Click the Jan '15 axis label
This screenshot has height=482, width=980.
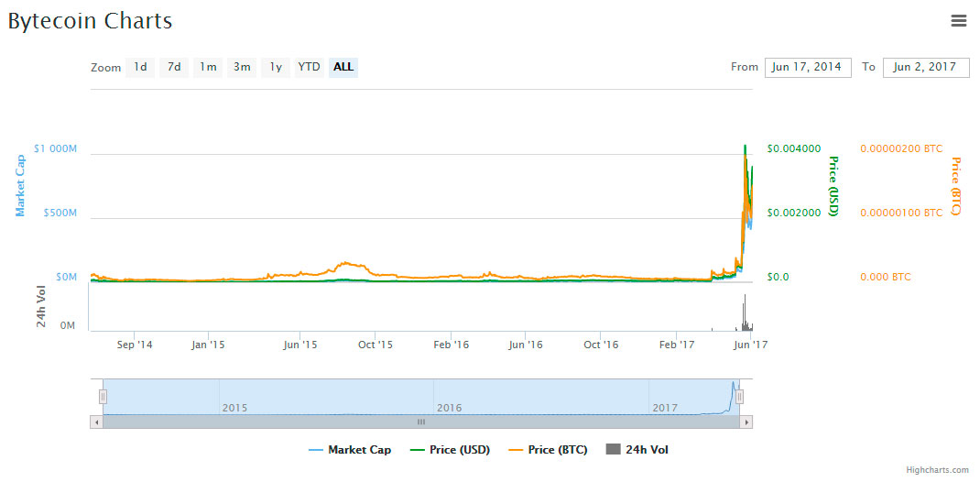(x=208, y=345)
